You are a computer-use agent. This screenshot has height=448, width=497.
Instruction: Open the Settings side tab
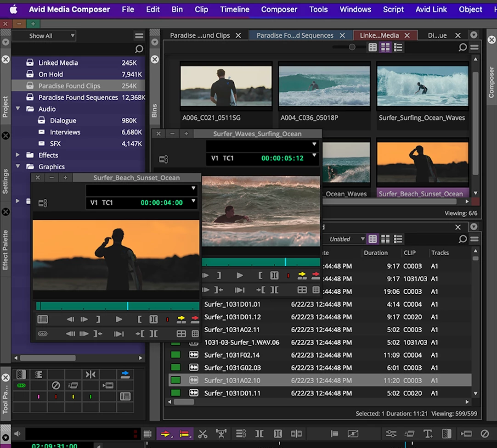[6, 181]
